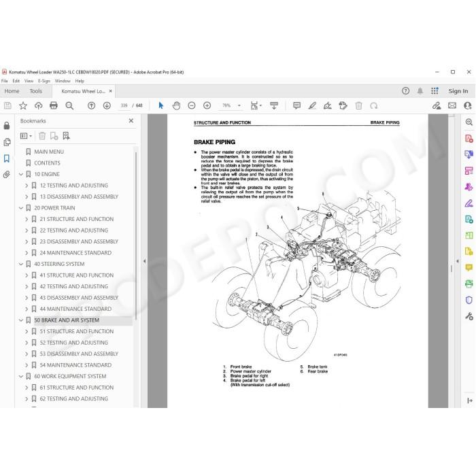Image resolution: width=476 pixels, height=476 pixels.
Task: Expand the 21 STRUCTURE AND FUNCTION bookmark
Action: (x=27, y=219)
